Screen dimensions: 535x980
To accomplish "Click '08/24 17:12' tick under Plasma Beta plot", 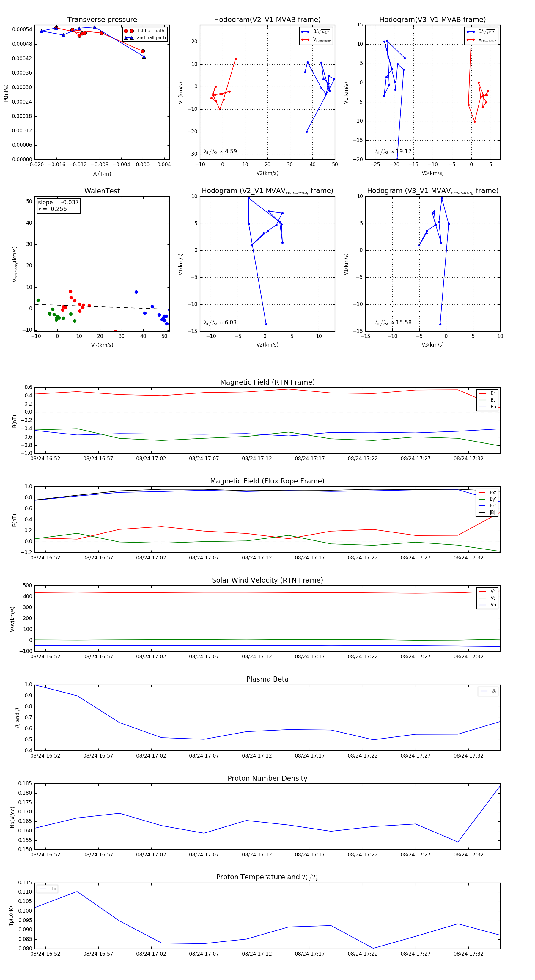I will click(257, 756).
